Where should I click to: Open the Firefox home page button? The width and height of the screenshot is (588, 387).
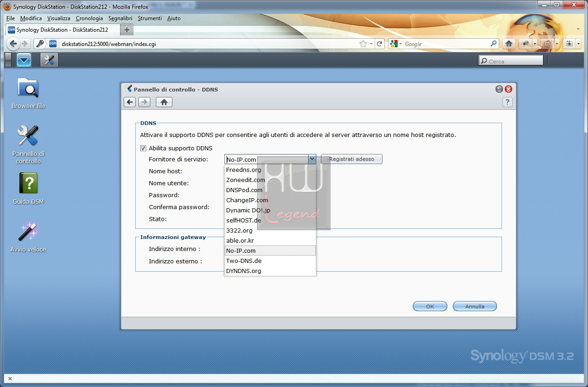tap(509, 44)
